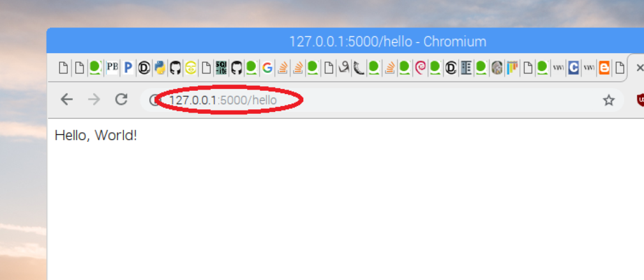
Task: Open the black Flask horn tab
Action: (x=359, y=67)
